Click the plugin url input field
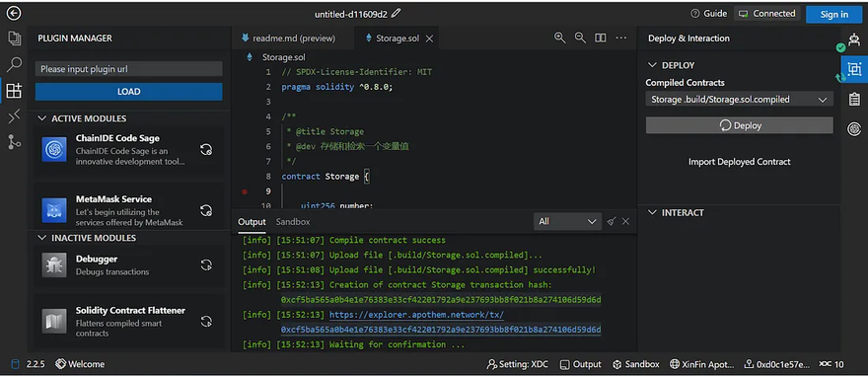 (x=129, y=69)
